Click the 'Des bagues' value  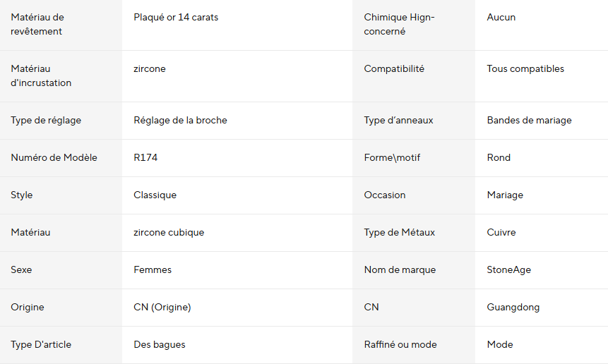(x=160, y=345)
